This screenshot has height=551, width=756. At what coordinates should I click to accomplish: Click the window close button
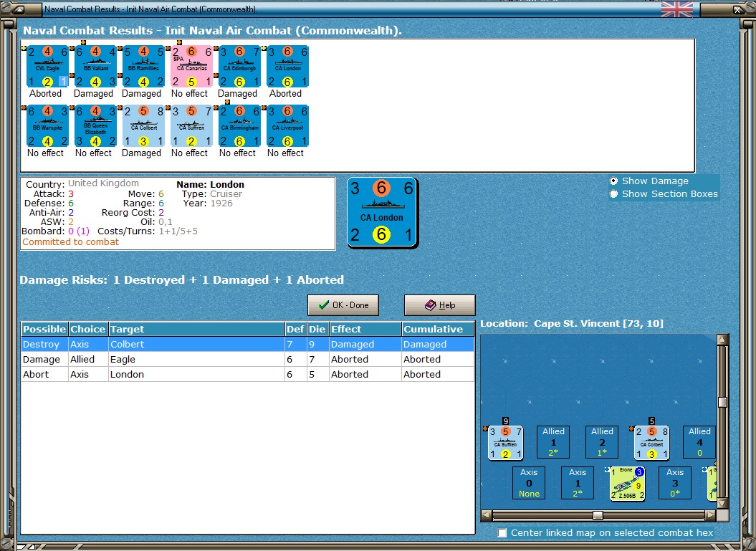pos(739,9)
